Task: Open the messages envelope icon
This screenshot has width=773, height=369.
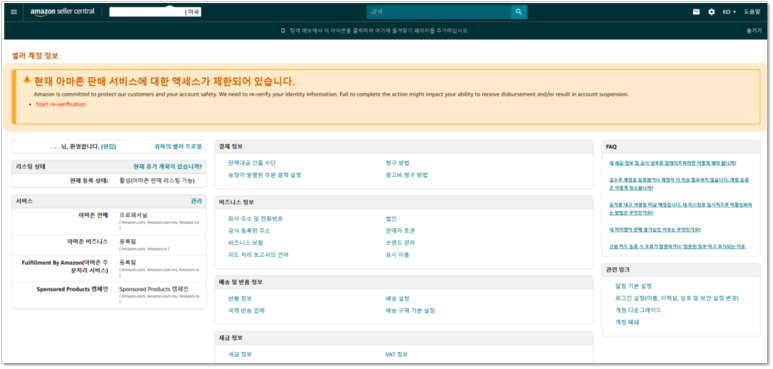Action: pyautogui.click(x=696, y=12)
